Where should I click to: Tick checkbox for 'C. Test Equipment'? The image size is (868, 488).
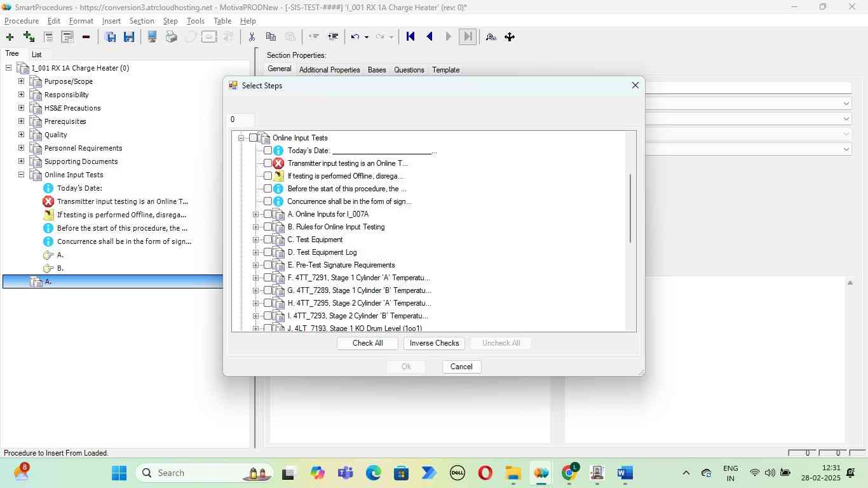pyautogui.click(x=268, y=240)
